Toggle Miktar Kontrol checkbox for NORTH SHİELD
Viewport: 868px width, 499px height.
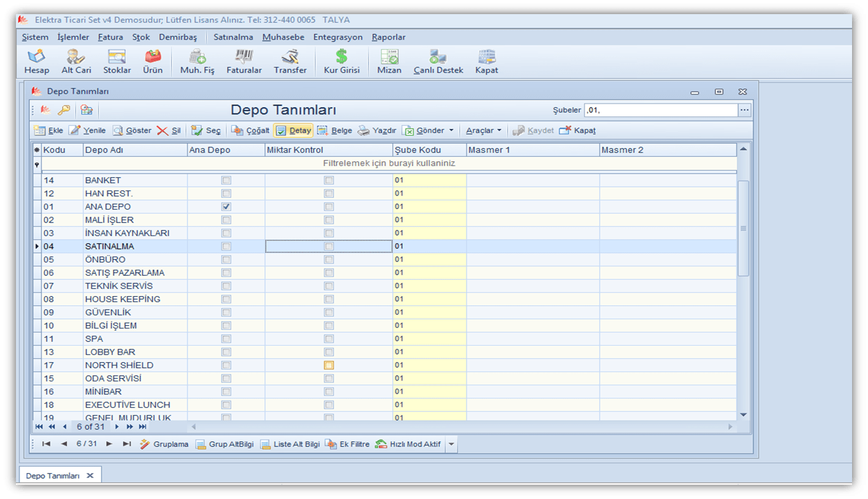[329, 365]
